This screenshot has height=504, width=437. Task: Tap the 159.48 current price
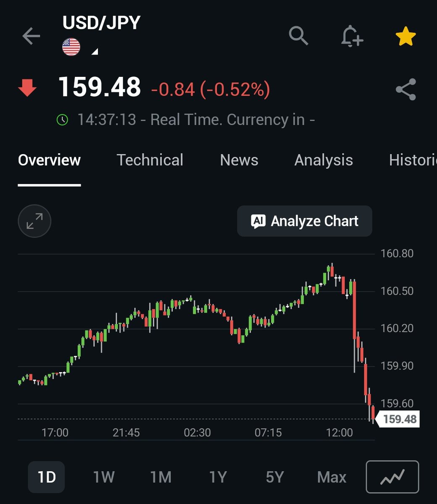point(100,87)
